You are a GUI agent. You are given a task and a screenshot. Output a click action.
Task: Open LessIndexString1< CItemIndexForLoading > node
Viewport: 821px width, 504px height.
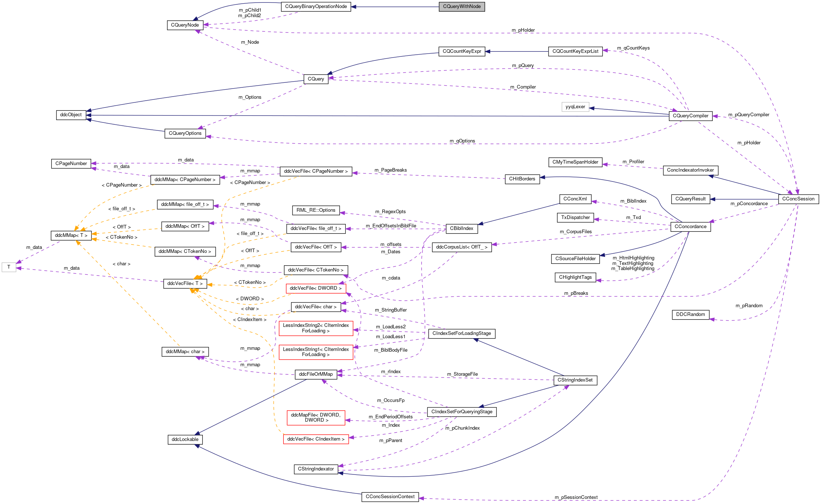pos(316,352)
